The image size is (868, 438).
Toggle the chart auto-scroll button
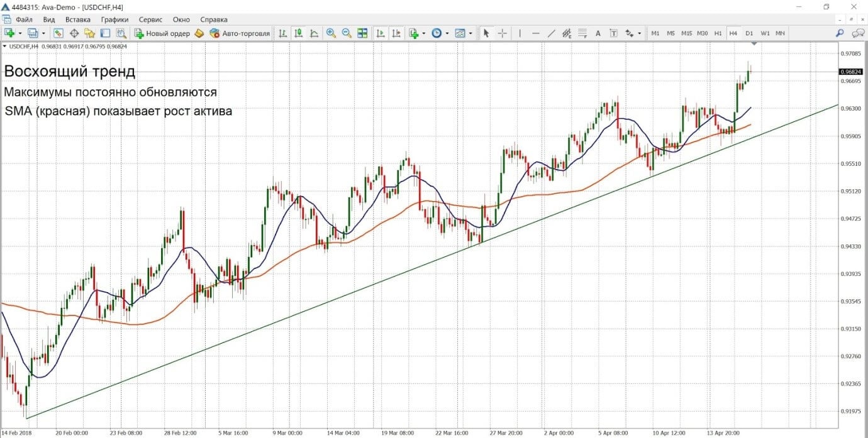coord(380,33)
